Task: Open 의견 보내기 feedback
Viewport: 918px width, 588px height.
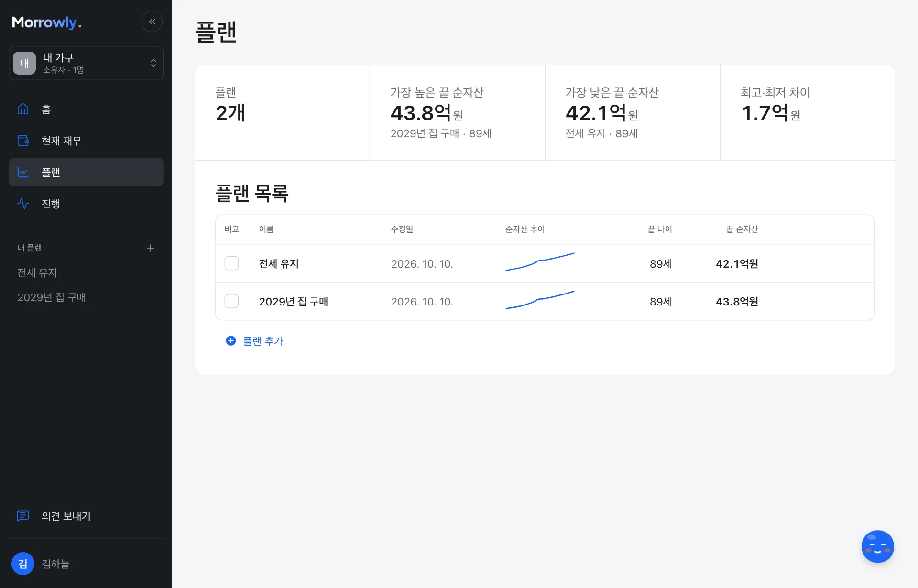Action: [86, 516]
